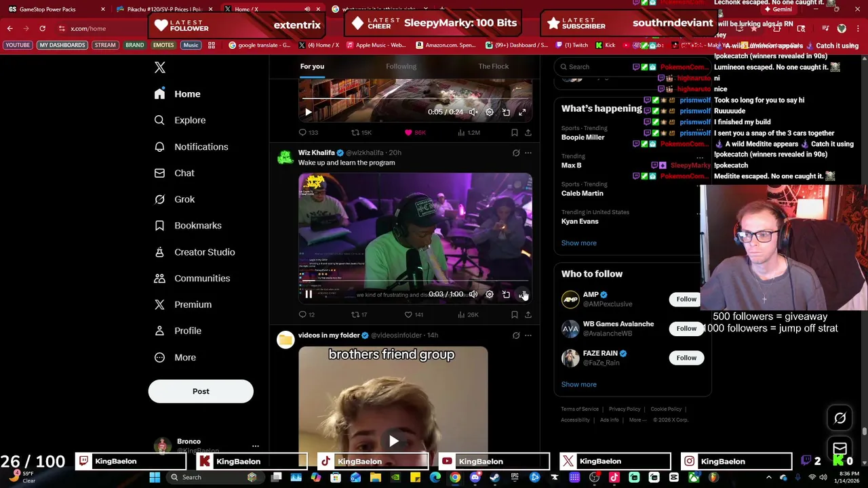Show more under What's happening
The image size is (868, 488).
578,243
